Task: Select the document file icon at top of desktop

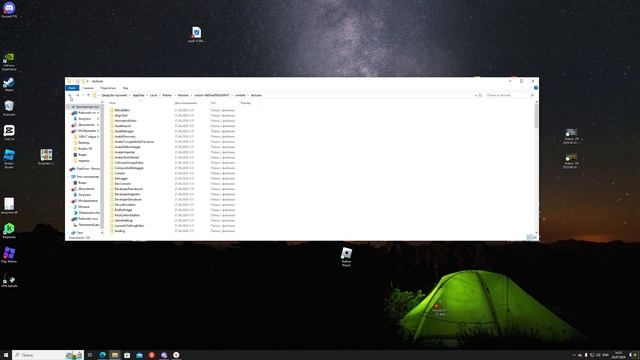Action: tap(196, 34)
